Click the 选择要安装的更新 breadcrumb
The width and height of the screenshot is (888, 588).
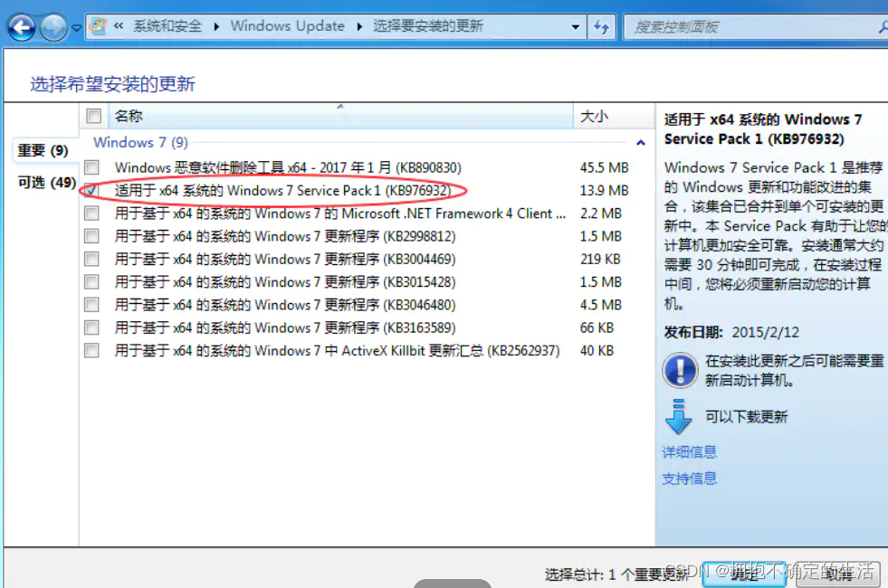tap(427, 26)
